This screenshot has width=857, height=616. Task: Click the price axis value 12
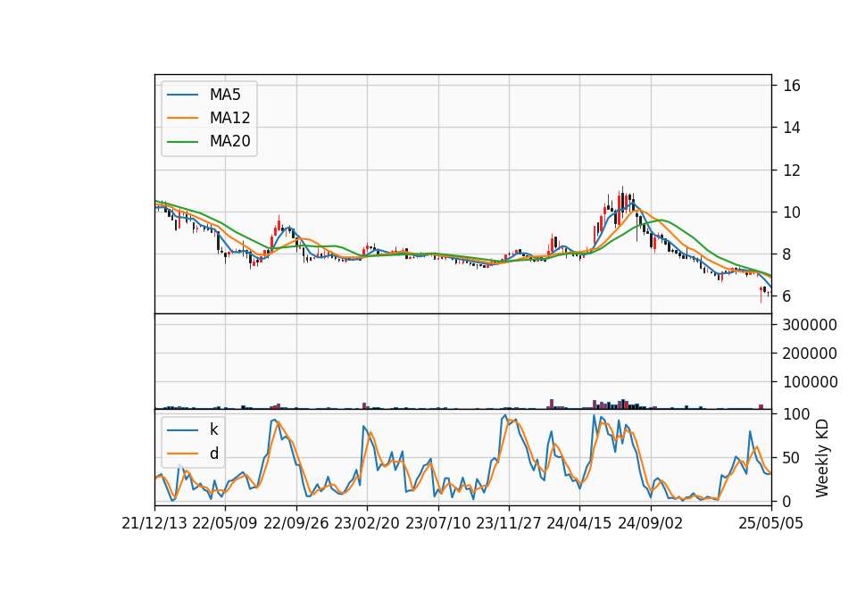click(792, 170)
